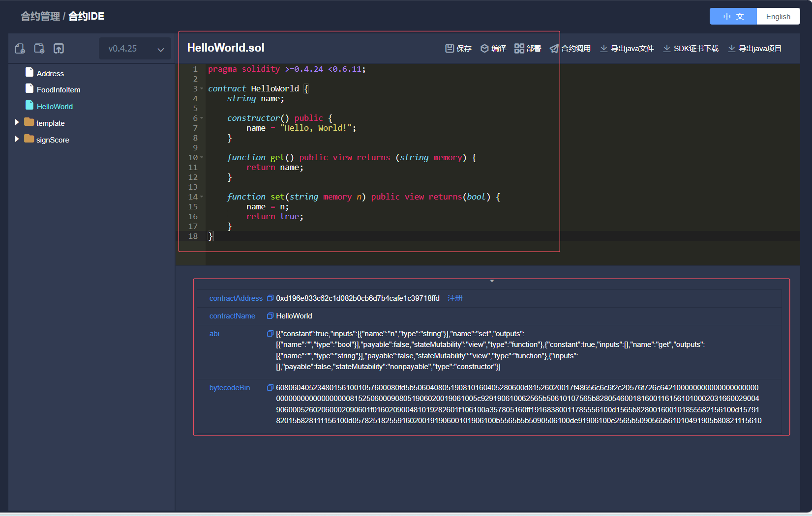The height and width of the screenshot is (516, 812).
Task: Click the abi JSON text
Action: click(490, 350)
